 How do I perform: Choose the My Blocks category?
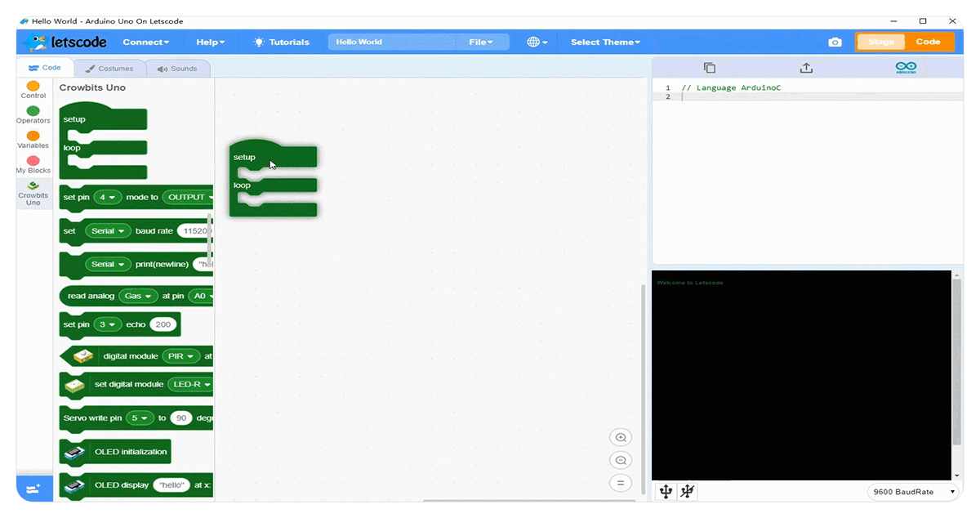tap(33, 165)
